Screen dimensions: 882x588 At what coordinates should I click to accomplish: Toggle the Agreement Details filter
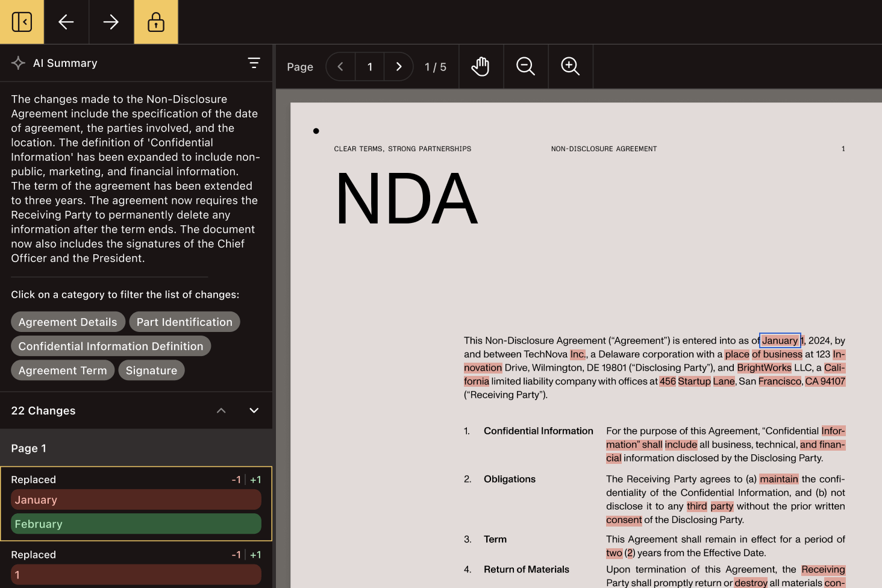click(67, 322)
